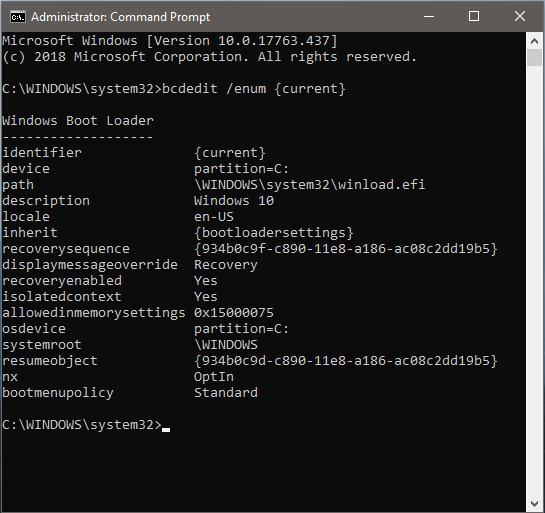The height and width of the screenshot is (513, 545).
Task: Click the 'Yes' value for recoveryenabled
Action: coord(206,280)
